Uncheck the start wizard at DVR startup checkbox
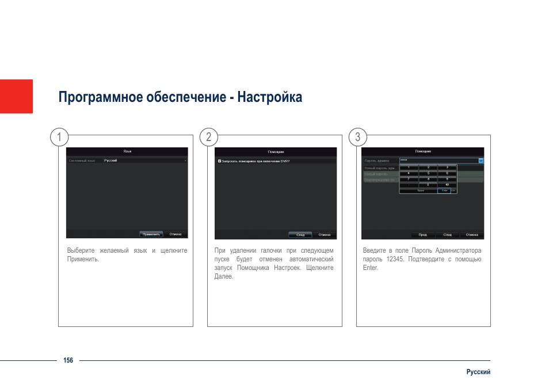Screen dimensions: 549x392 pos(219,161)
